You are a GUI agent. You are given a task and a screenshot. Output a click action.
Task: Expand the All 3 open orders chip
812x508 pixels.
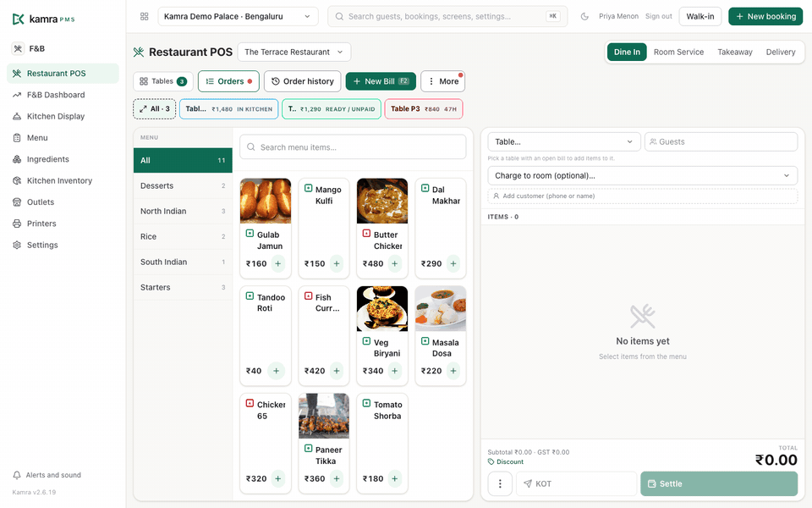[x=155, y=109]
